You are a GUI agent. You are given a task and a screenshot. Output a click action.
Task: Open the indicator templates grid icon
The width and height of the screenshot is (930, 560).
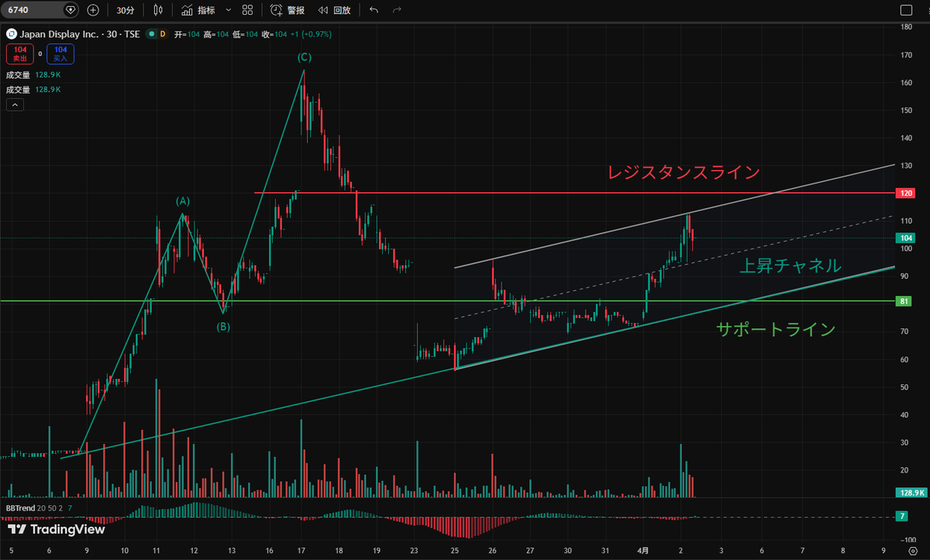point(247,10)
